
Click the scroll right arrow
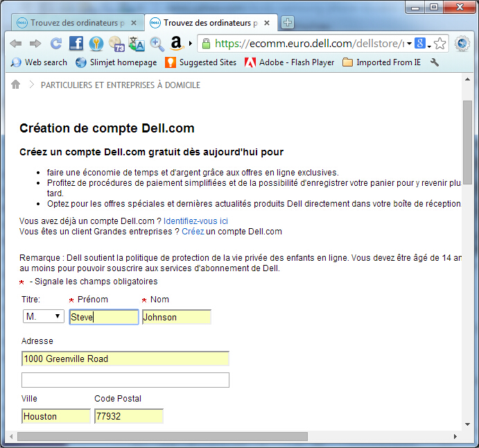pyautogui.click(x=455, y=436)
